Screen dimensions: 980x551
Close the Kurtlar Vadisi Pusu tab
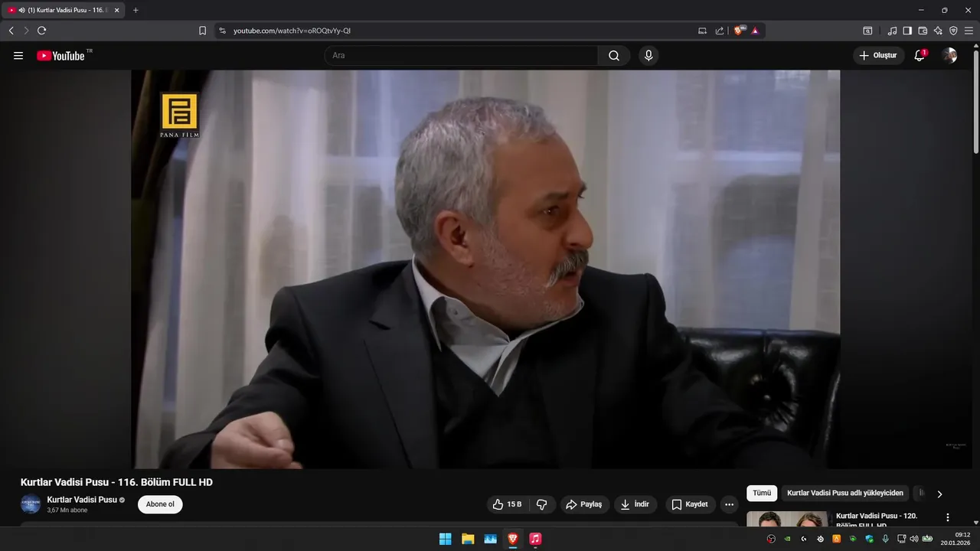tap(117, 10)
